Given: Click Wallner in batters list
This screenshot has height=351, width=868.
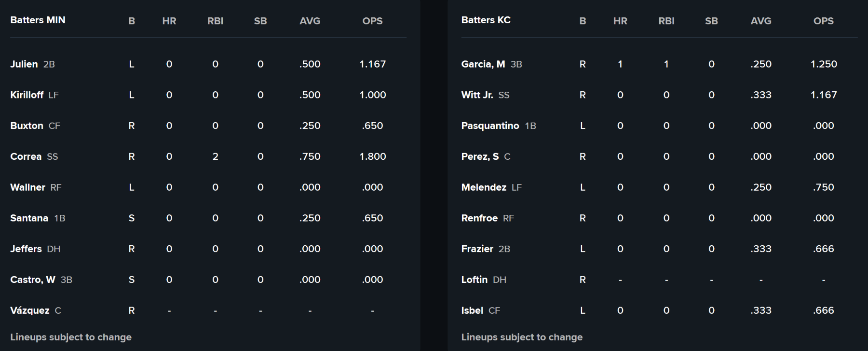Looking at the screenshot, I should pos(27,187).
